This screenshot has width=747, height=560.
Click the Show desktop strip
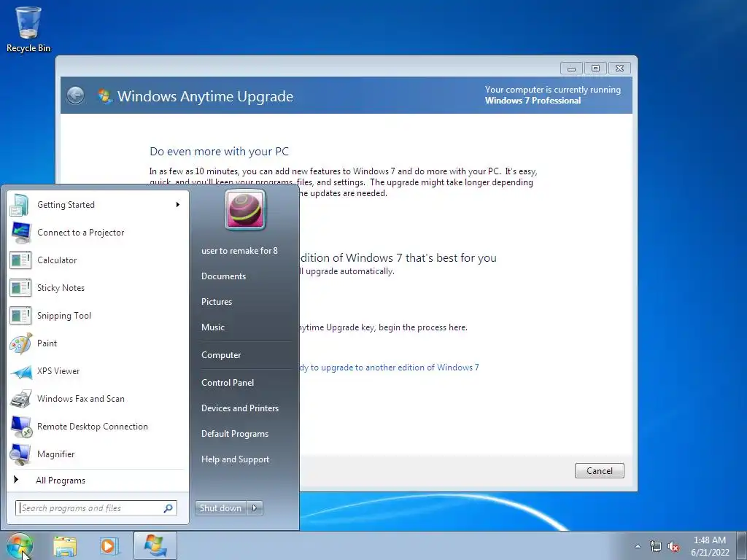tap(742, 546)
